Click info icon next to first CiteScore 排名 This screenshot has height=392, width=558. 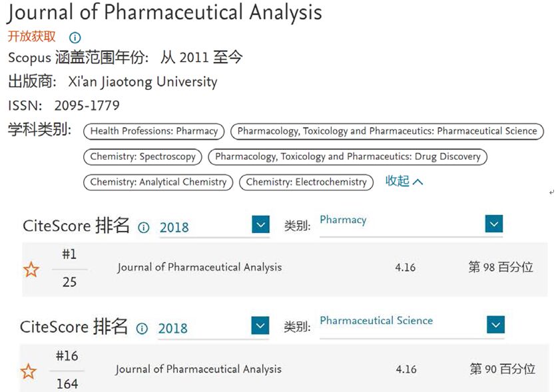tap(143, 228)
